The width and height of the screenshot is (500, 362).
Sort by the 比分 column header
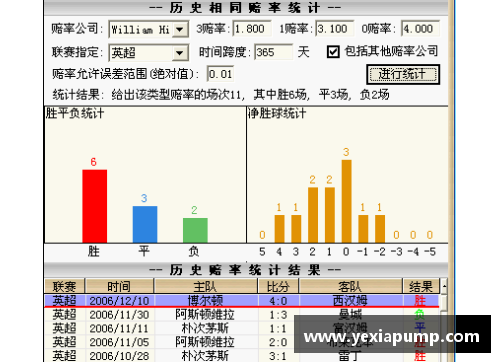pyautogui.click(x=278, y=286)
